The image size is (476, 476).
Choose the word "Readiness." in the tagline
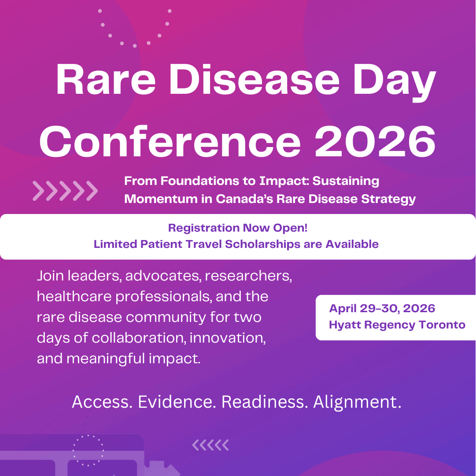(264, 402)
